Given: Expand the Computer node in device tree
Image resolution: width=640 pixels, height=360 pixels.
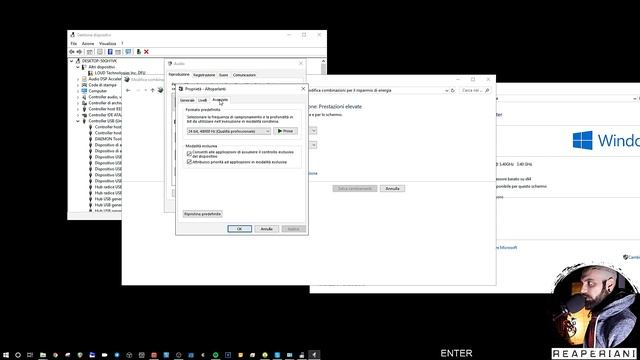Looking at the screenshot, I should click(x=78, y=91).
